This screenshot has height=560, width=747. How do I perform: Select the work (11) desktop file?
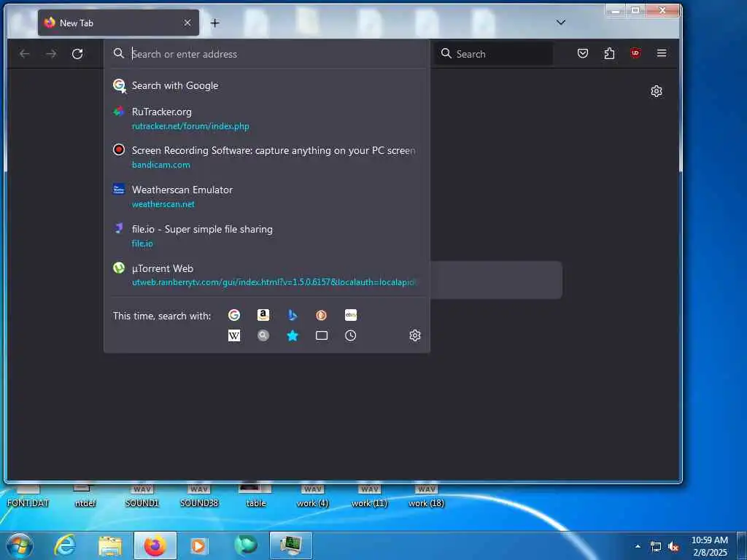click(x=369, y=496)
